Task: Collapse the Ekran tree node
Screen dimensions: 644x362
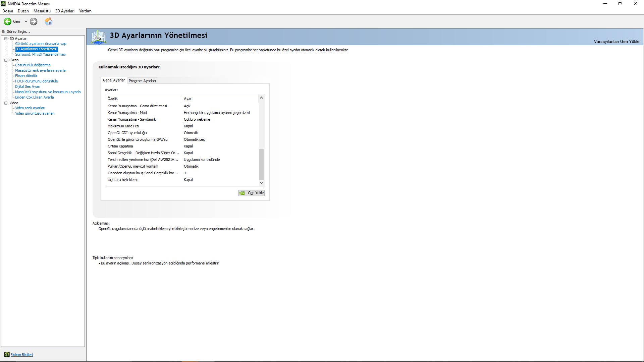Action: [6, 60]
